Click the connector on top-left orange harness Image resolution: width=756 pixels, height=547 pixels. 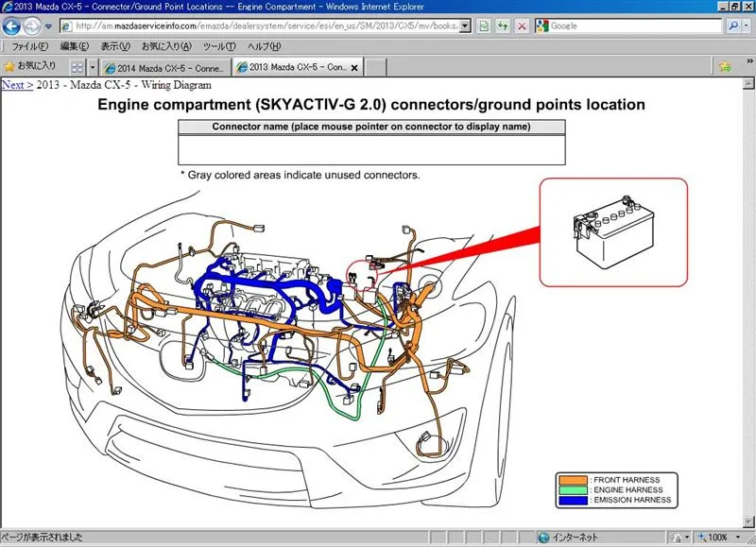(258, 228)
